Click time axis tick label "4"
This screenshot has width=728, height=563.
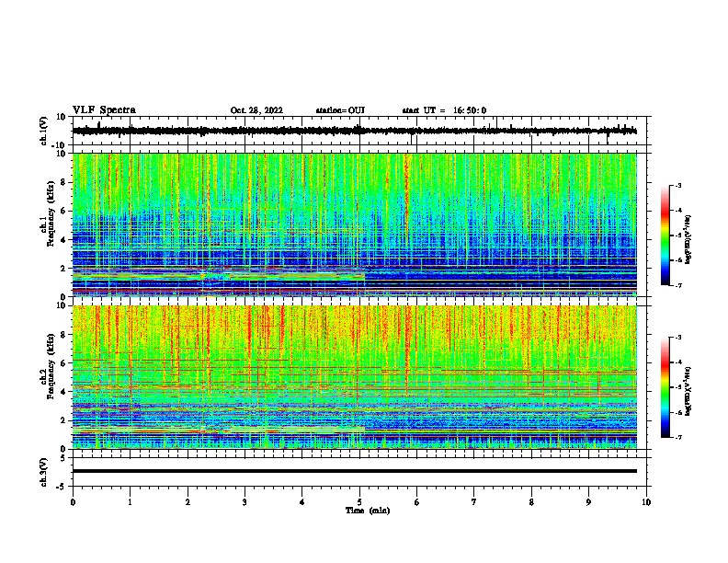[x=302, y=502]
